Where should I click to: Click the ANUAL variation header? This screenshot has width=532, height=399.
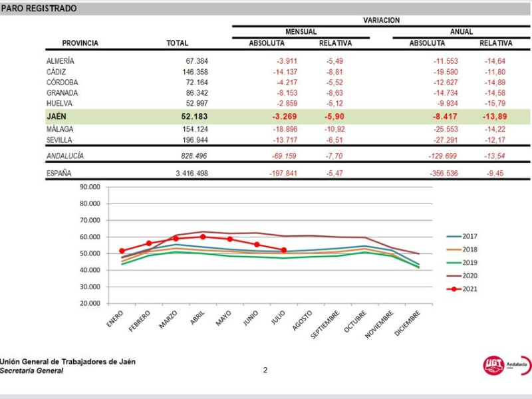coord(461,32)
